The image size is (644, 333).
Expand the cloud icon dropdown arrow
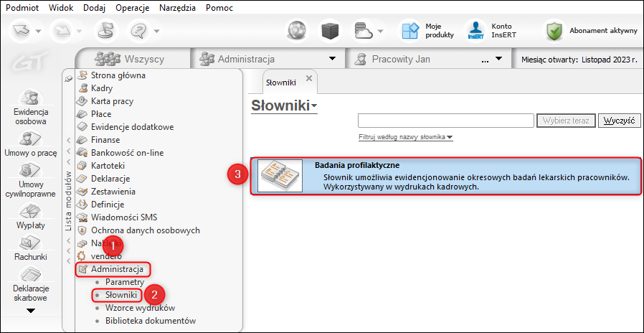[381, 31]
